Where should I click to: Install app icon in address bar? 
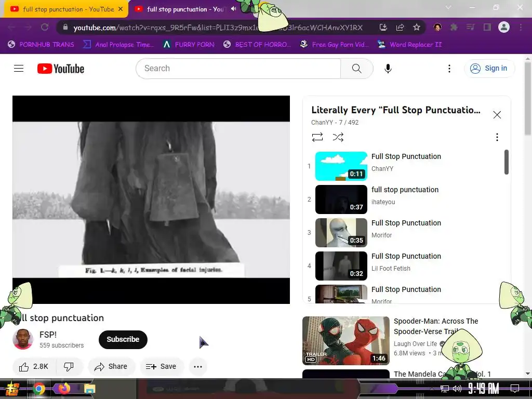(383, 27)
